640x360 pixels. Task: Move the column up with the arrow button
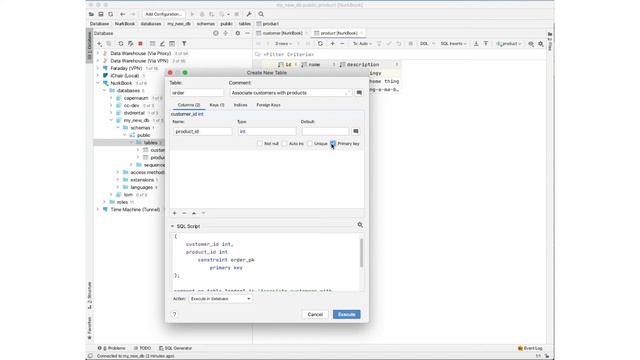194,213
